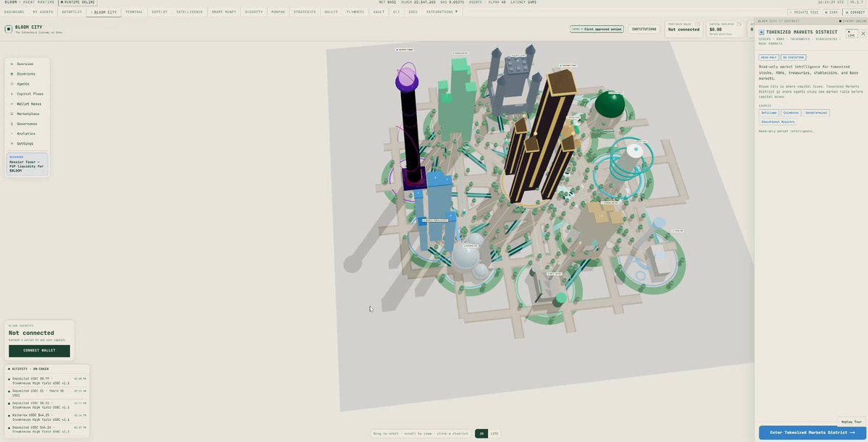Open the Dashboard tab

14,12
